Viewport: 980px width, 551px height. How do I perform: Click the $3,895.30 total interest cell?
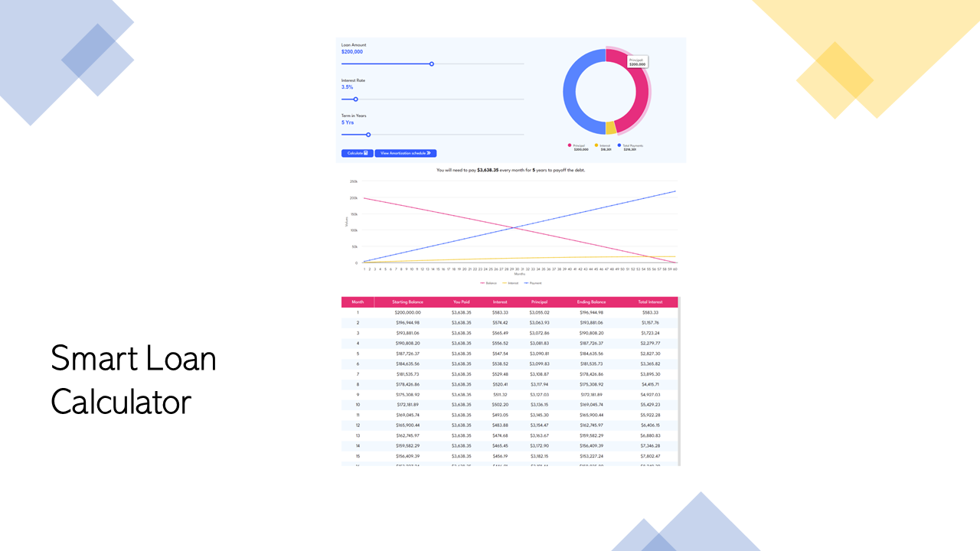[x=651, y=374]
